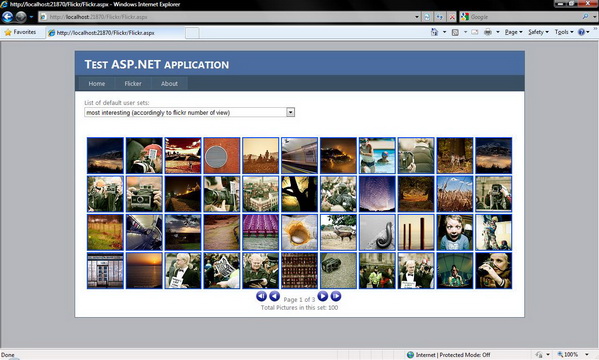
Task: Open the search provider dropdown arrow
Action: [594, 17]
